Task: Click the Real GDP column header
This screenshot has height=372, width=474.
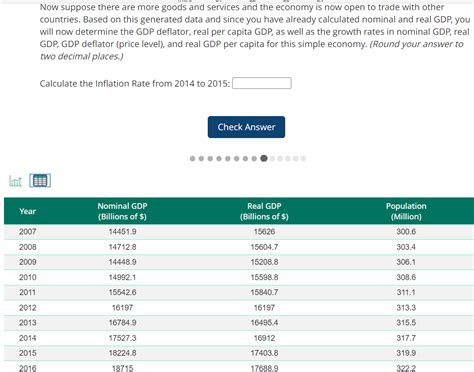Action: [264, 211]
